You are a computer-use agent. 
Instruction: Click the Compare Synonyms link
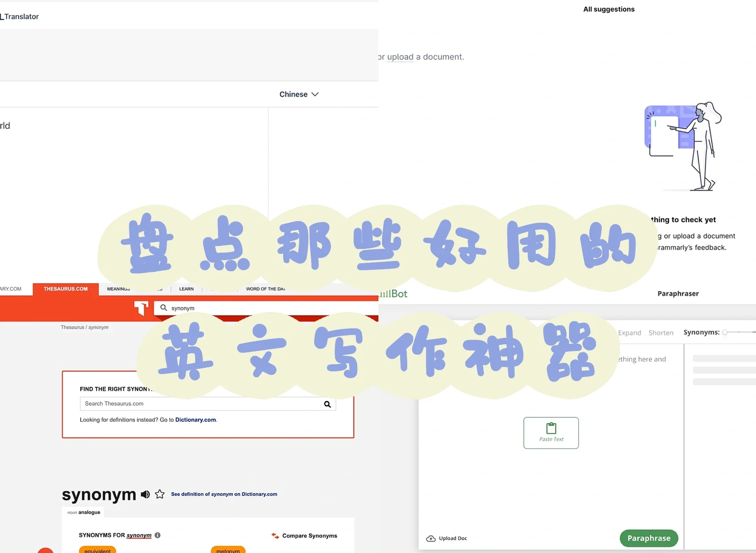point(310,536)
